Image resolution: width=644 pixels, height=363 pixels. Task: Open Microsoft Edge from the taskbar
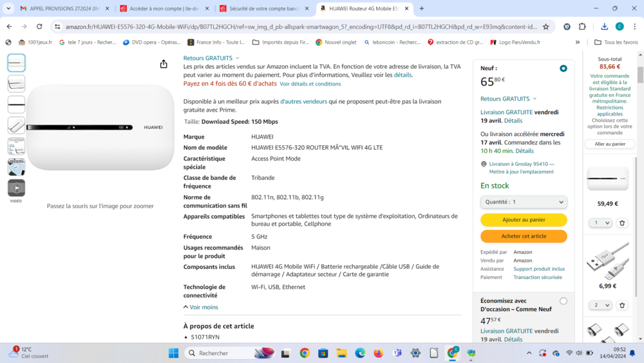pyautogui.click(x=360, y=353)
